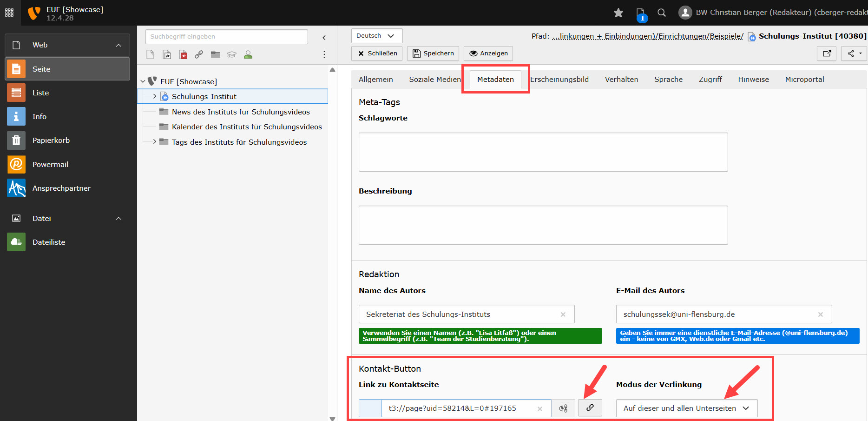
Task: Open the Papierkorb module
Action: pyautogui.click(x=51, y=140)
